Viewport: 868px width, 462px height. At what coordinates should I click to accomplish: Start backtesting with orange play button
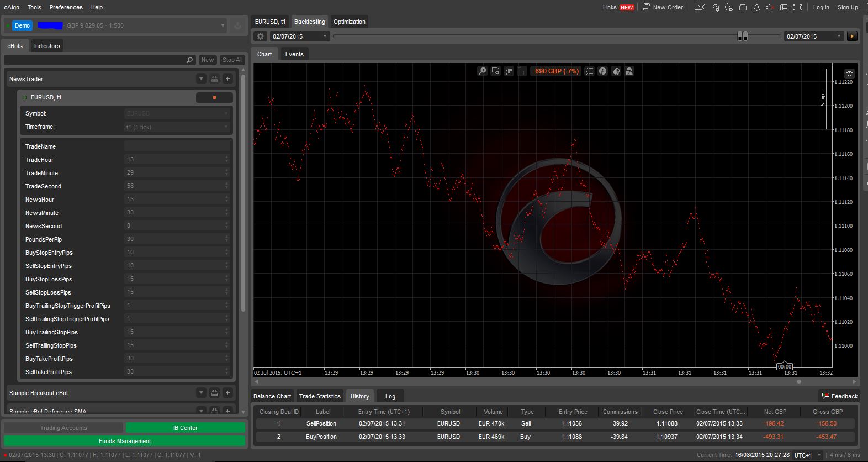click(x=852, y=36)
